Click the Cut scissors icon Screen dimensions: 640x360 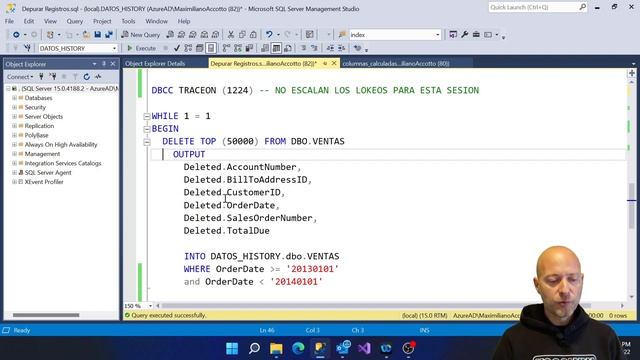point(231,35)
